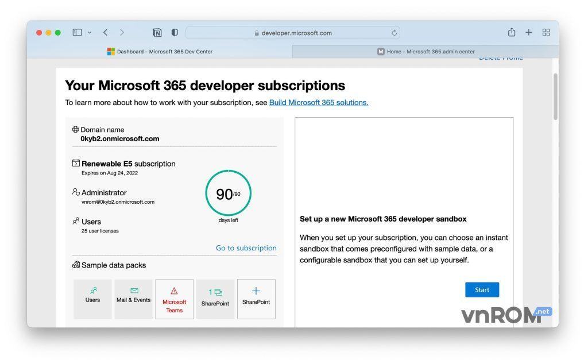Go back with the back arrow

point(106,33)
